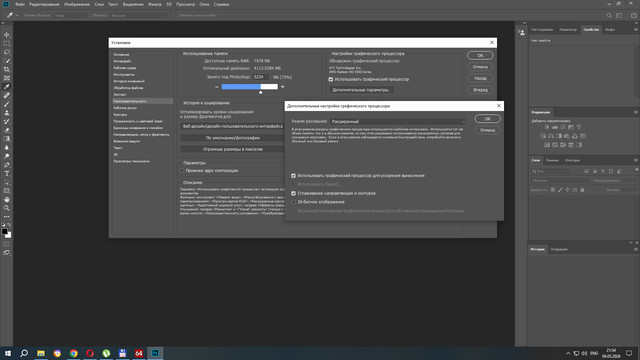Select the Frame tool
640x360 pixels.
pos(7,78)
